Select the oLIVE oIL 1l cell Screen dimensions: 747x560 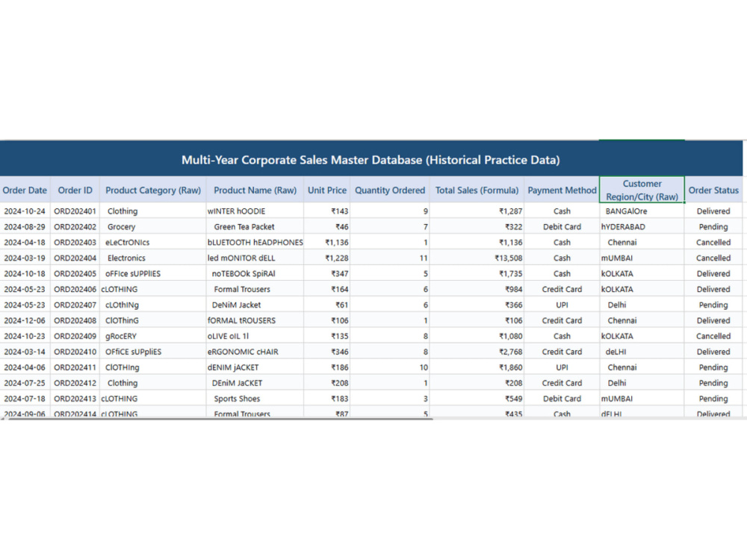(255, 336)
